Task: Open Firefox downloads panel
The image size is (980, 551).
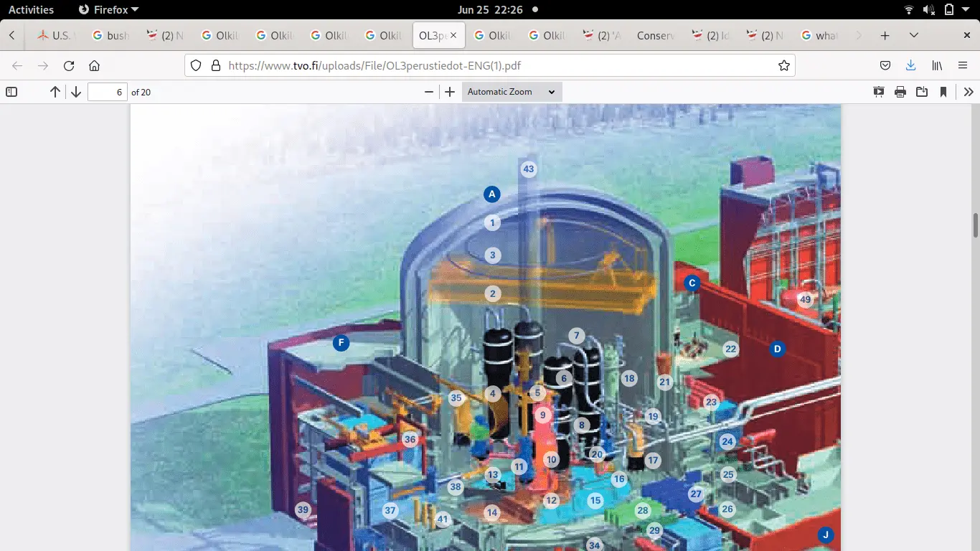Action: coord(910,65)
